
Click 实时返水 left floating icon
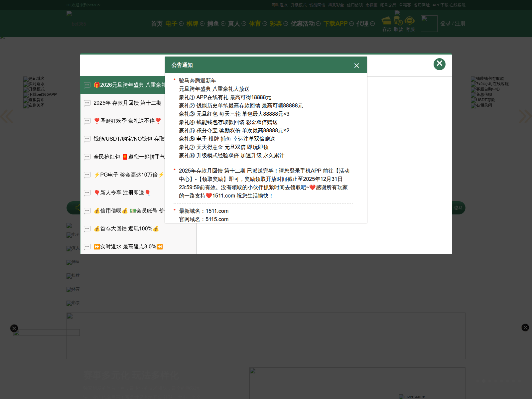point(34,84)
